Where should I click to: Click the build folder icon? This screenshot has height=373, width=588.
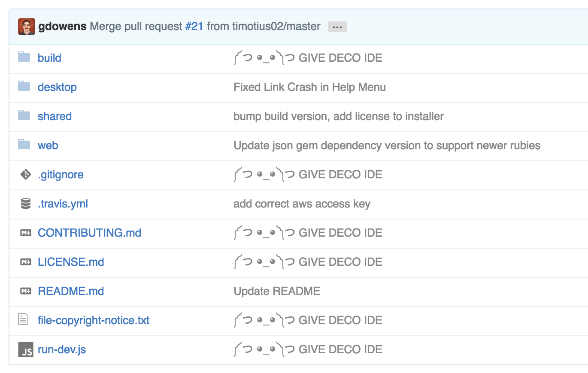(x=24, y=57)
